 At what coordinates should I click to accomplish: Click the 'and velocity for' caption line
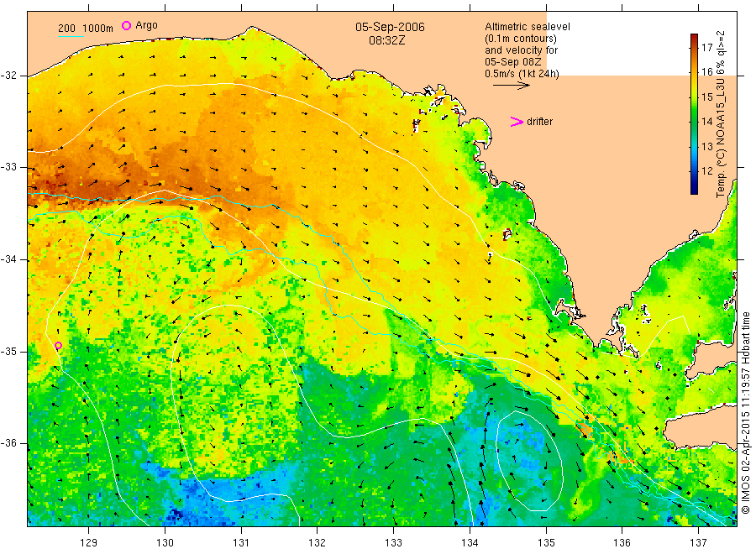(521, 50)
